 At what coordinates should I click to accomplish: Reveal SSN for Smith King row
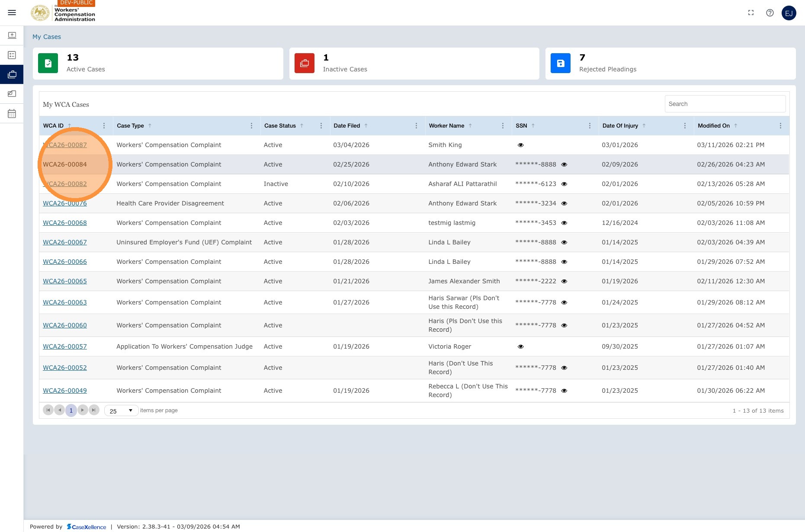tap(520, 145)
